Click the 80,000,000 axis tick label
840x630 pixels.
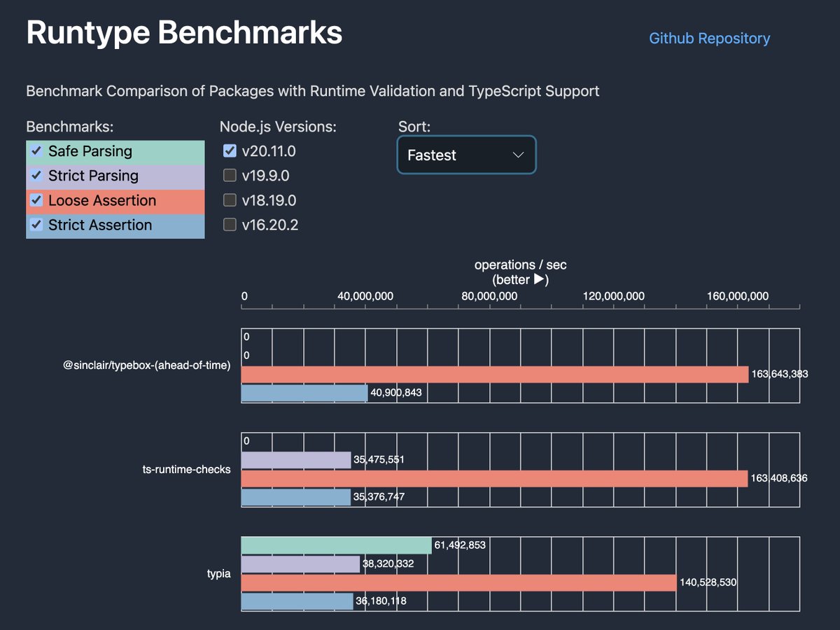pyautogui.click(x=489, y=296)
